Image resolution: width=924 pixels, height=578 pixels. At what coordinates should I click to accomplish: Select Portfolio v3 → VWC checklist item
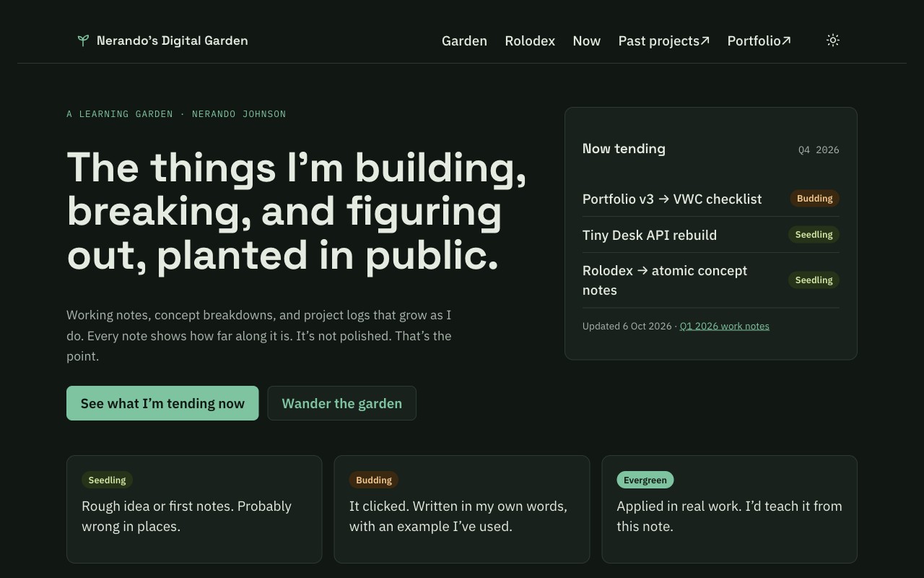(672, 199)
